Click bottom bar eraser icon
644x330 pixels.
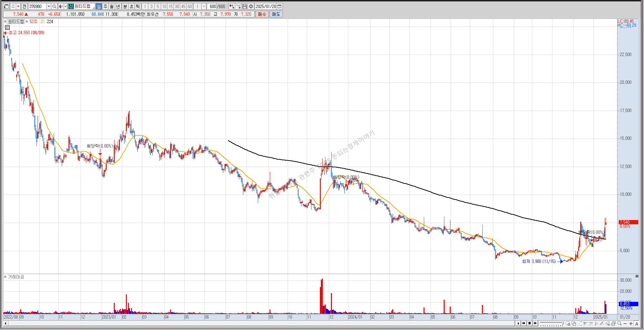click(608, 324)
